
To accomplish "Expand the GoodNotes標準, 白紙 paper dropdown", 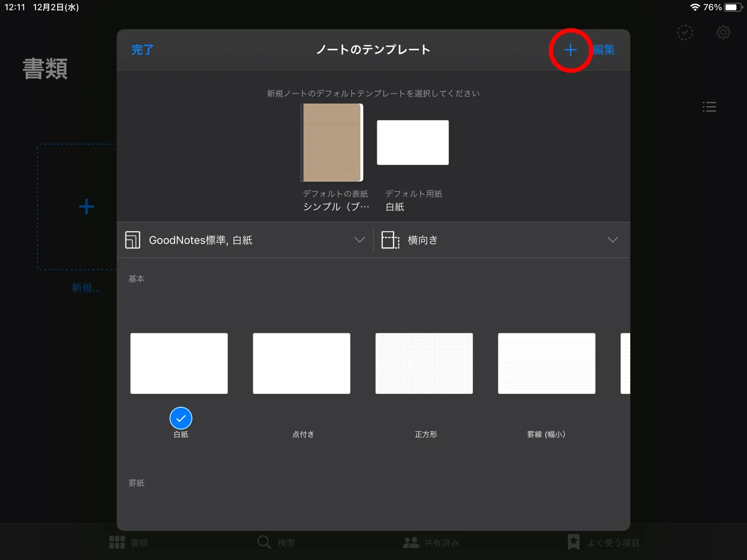I will coord(360,239).
